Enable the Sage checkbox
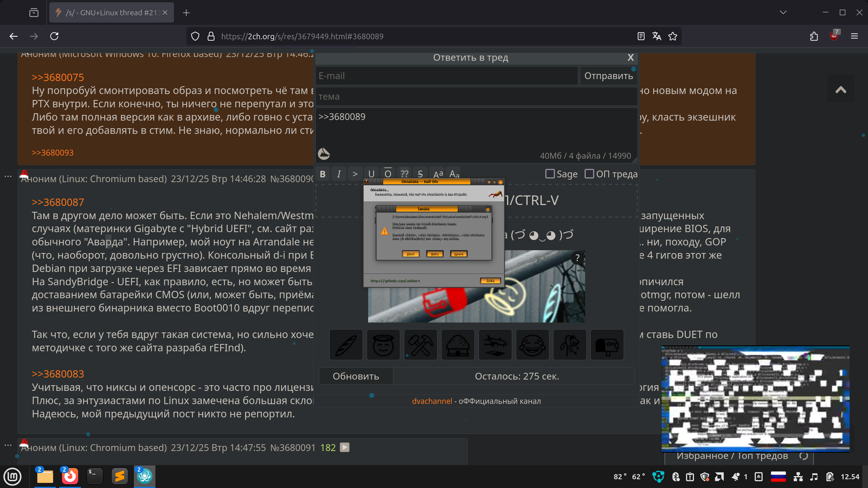This screenshot has height=488, width=868. click(550, 174)
